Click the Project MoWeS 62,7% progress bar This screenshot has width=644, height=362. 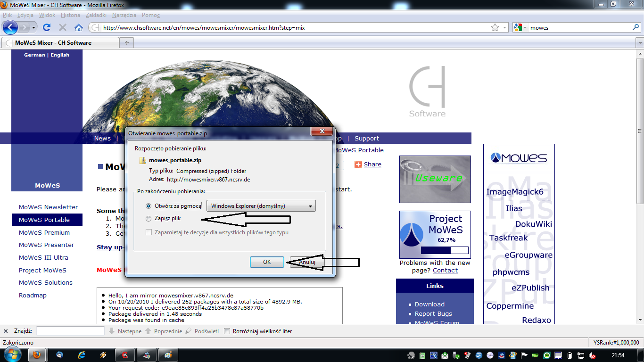pyautogui.click(x=445, y=250)
